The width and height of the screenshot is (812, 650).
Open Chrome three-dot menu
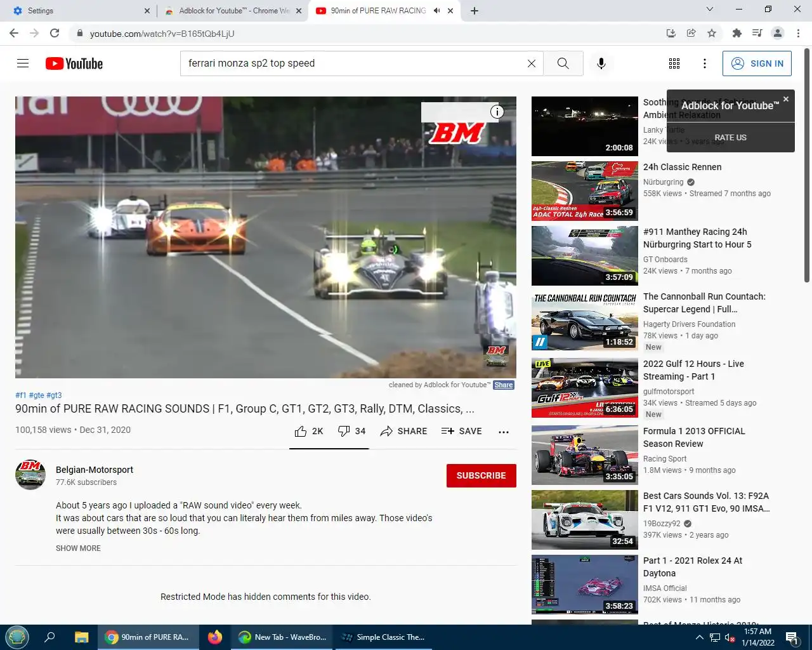(x=798, y=33)
